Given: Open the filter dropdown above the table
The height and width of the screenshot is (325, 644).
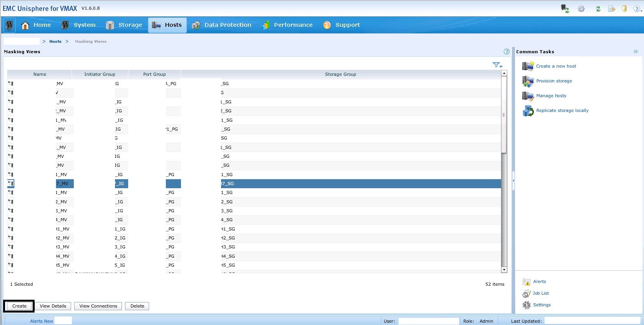Looking at the screenshot, I should pos(497,65).
